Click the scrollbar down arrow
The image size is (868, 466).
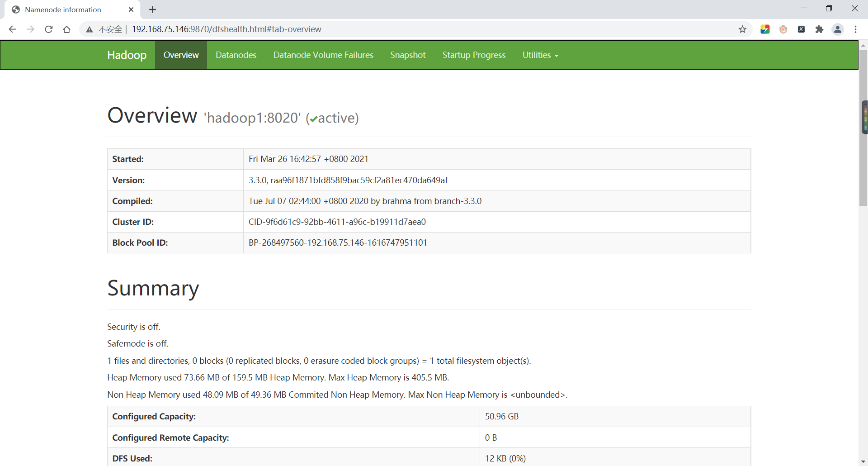pyautogui.click(x=863, y=462)
